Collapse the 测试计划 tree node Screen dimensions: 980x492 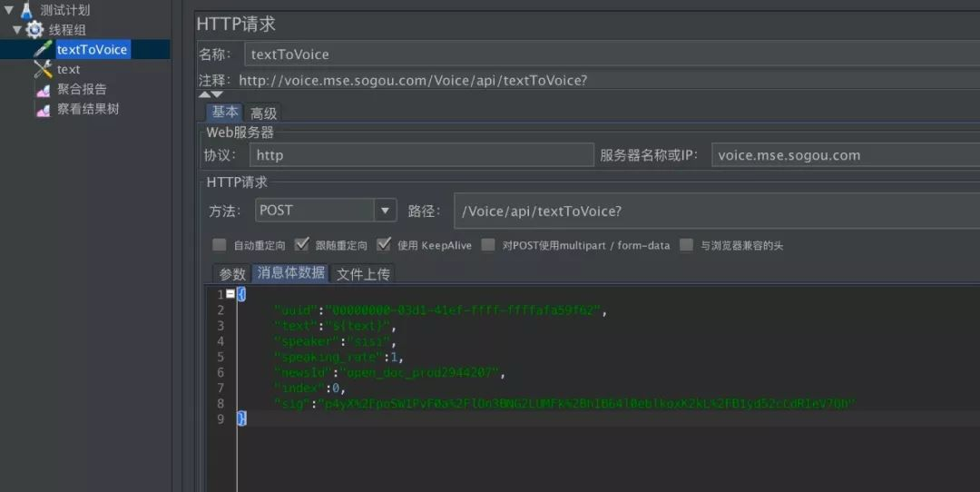[x=9, y=10]
